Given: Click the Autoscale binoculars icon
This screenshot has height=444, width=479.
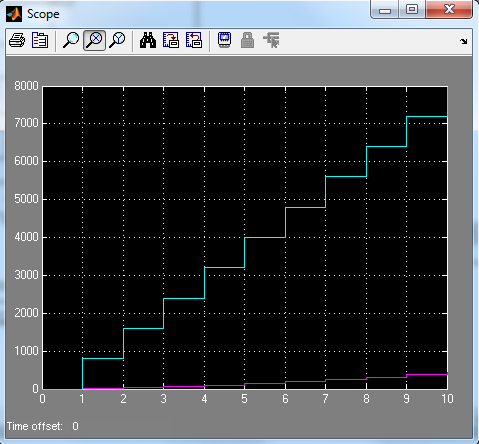Looking at the screenshot, I should point(148,41).
